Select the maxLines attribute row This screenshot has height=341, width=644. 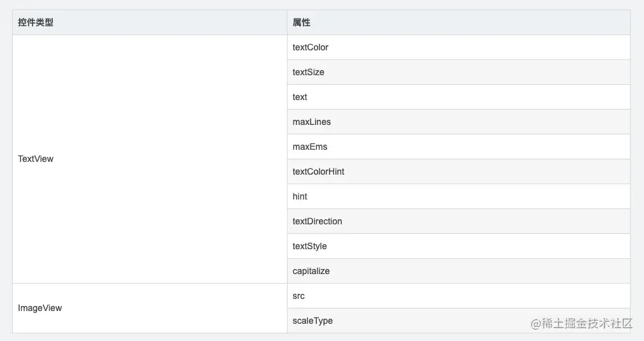pos(312,122)
